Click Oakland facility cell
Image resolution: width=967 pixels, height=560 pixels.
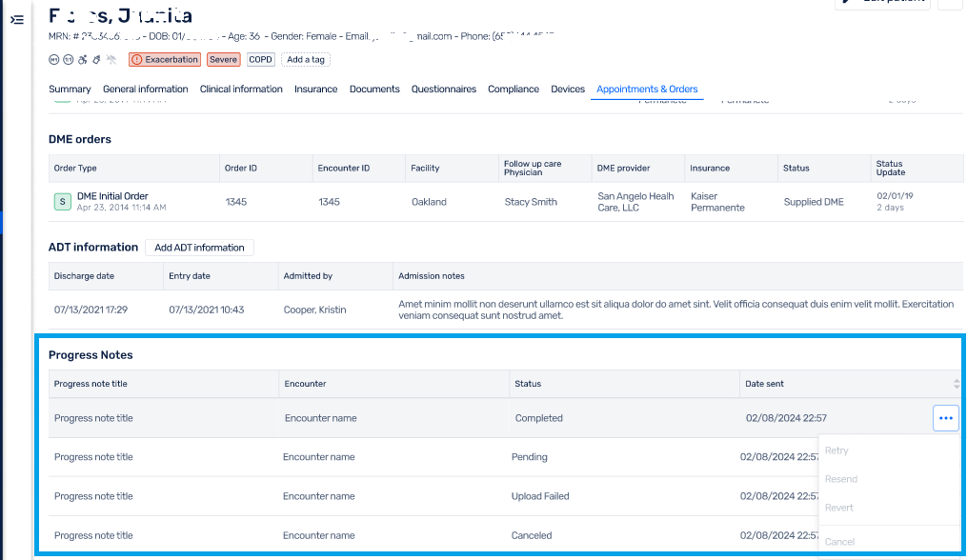tap(430, 202)
